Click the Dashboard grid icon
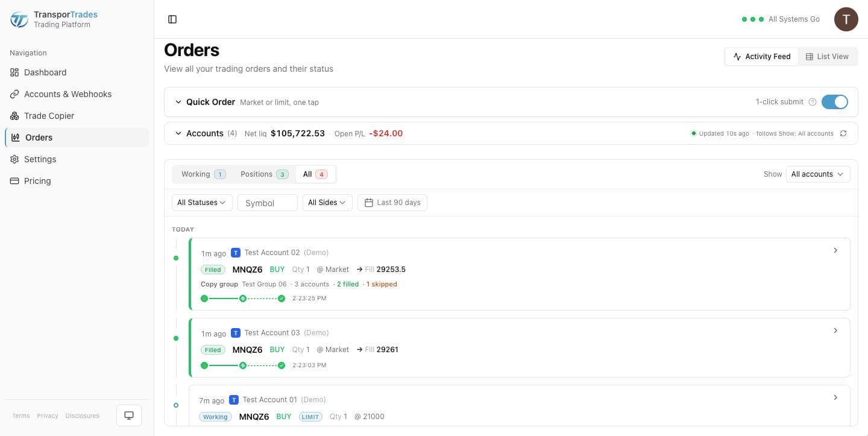This screenshot has width=868, height=436. point(14,72)
